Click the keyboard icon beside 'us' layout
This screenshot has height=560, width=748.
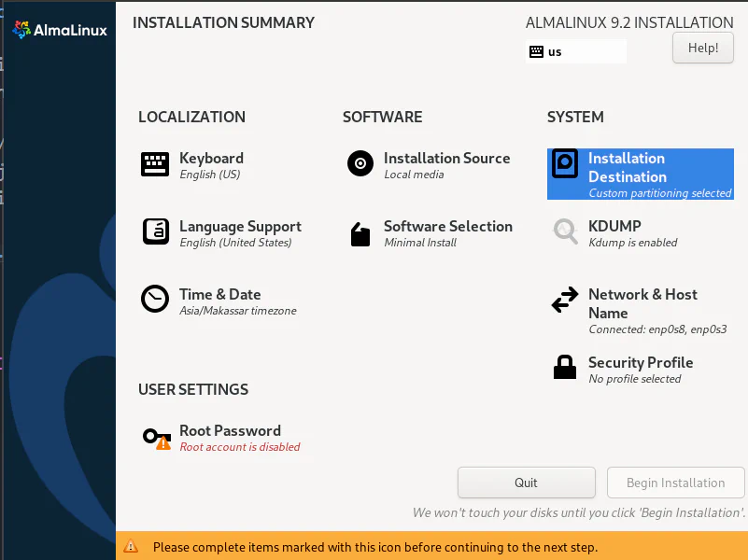pos(536,51)
